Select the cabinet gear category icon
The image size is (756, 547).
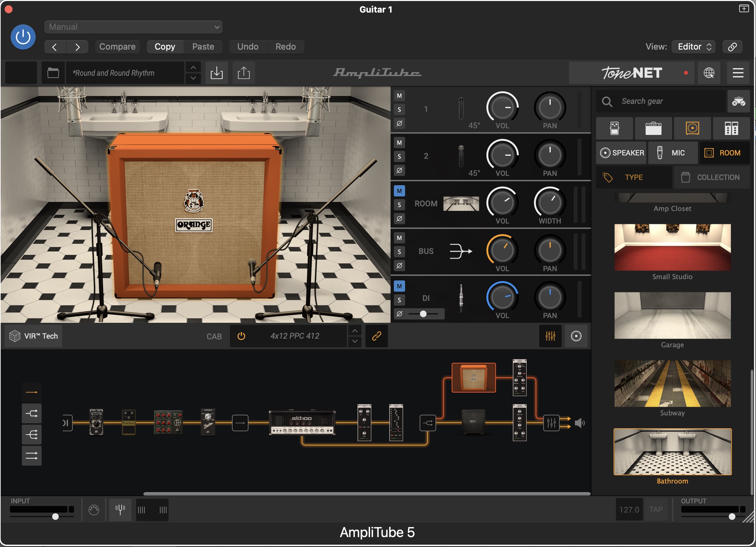[692, 128]
